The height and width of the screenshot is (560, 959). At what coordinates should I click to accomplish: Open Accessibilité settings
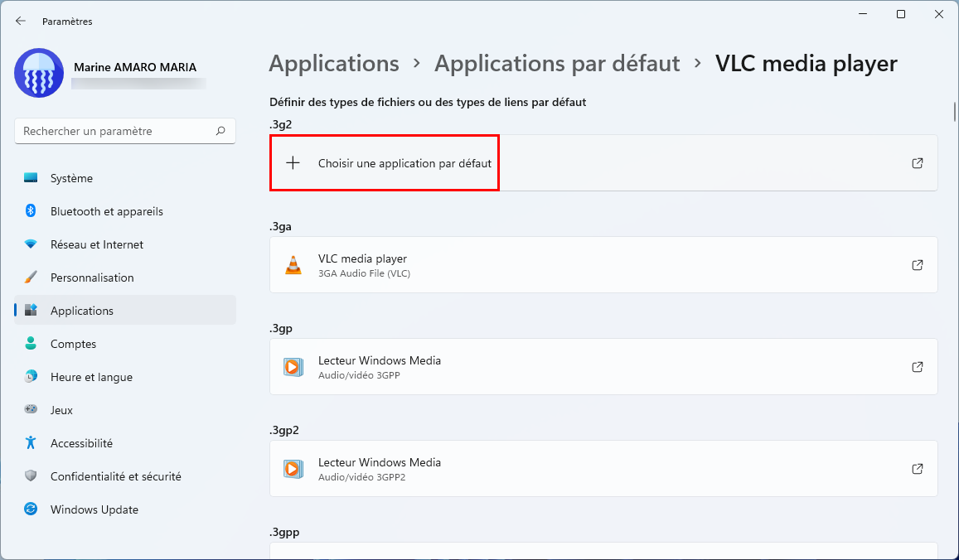point(125,442)
